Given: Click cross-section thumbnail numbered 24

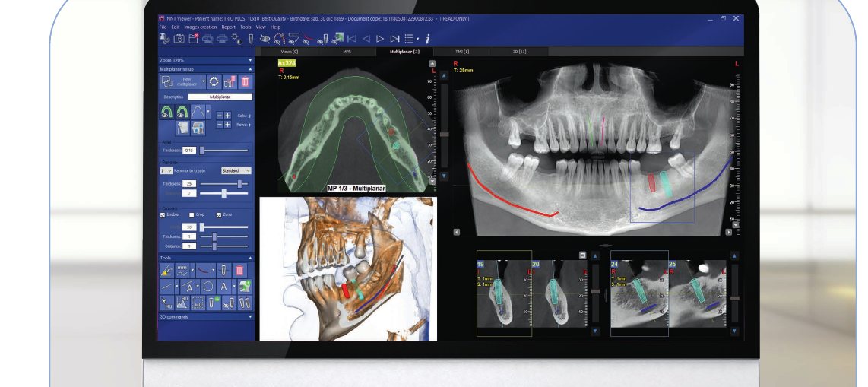Looking at the screenshot, I should click(x=639, y=293).
